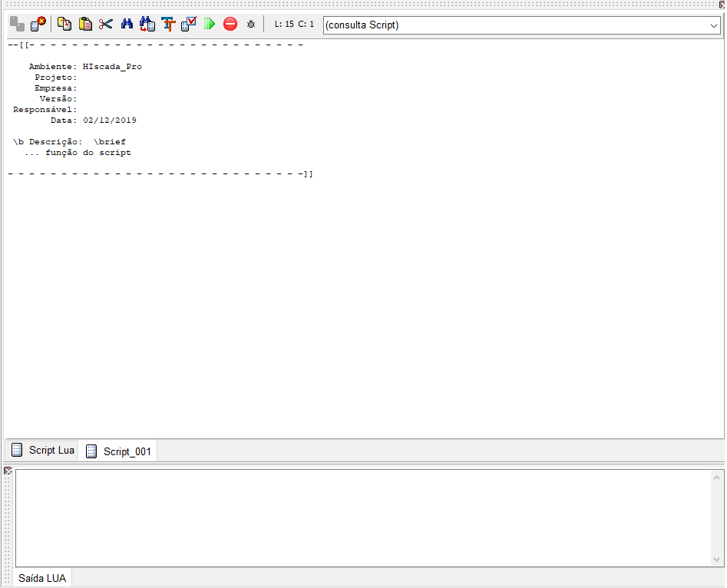The width and height of the screenshot is (727, 588).
Task: Click the date 02/12/2019 in editor
Action: coord(110,121)
